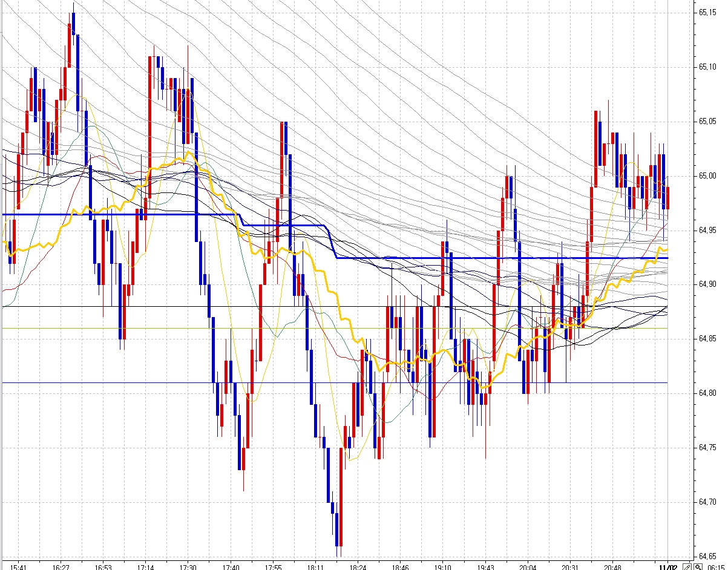Select the 20:48 time axis label

(612, 567)
